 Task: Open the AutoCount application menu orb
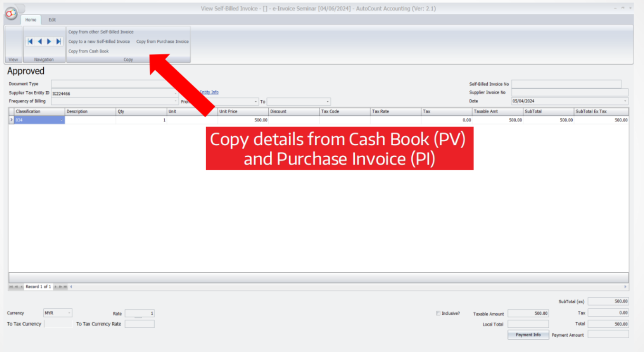coord(11,14)
